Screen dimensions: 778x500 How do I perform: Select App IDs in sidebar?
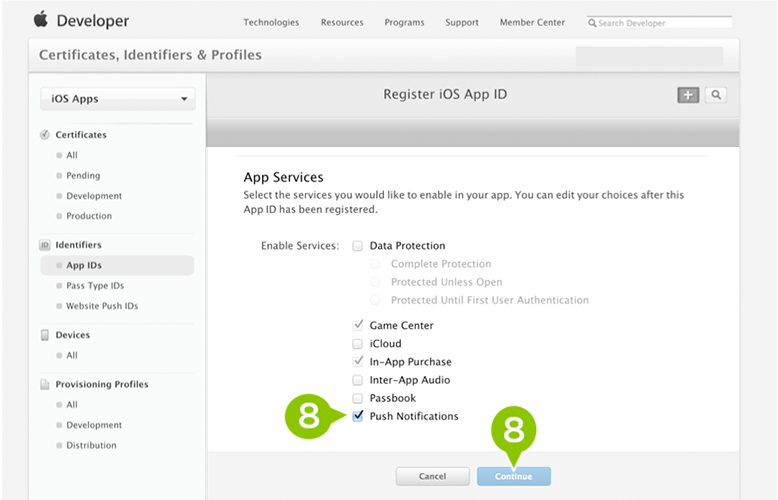[x=117, y=265]
